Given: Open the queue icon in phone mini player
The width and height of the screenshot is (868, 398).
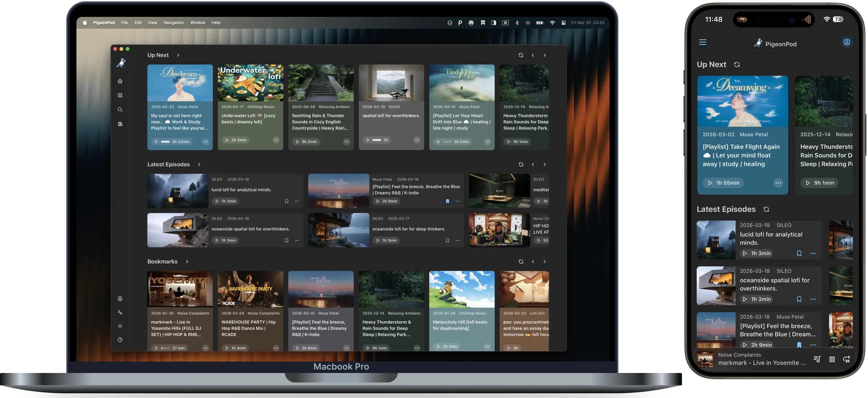Looking at the screenshot, I should 817,359.
